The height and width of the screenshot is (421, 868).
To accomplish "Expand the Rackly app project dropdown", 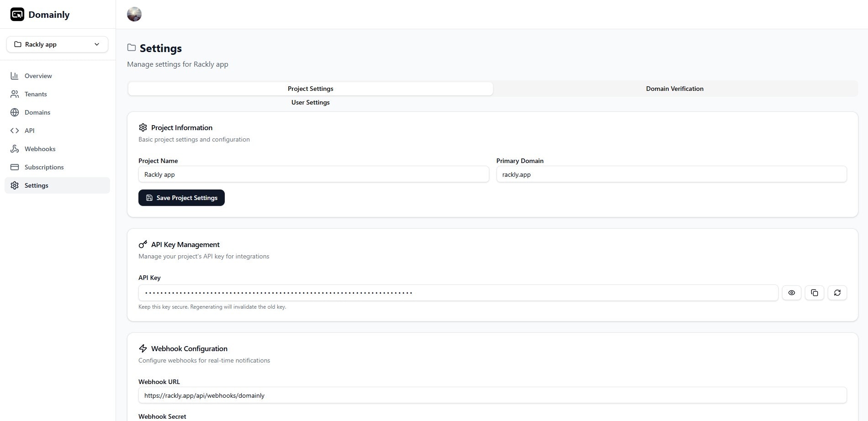I will coord(57,44).
